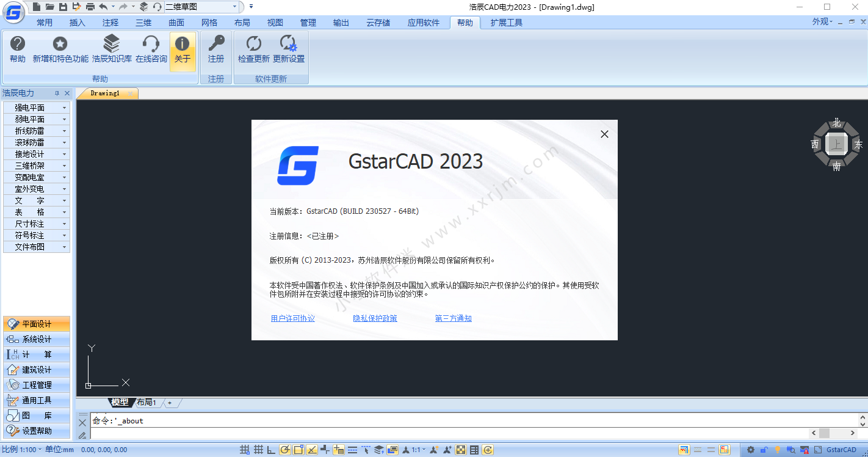Open 平面设计 panel in the sidebar

[x=37, y=324]
